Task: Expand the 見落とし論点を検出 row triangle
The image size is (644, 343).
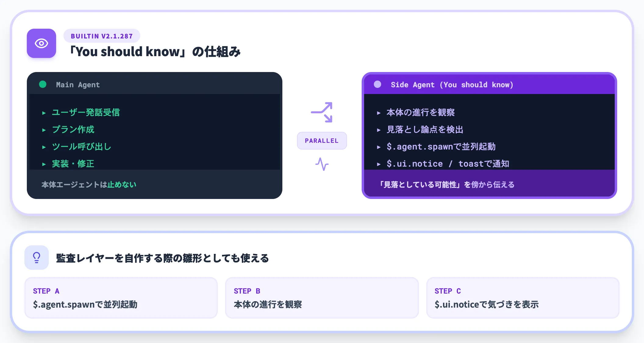Action: (379, 130)
